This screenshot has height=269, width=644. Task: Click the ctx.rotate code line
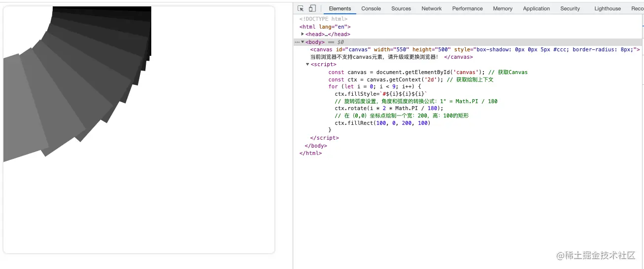click(x=389, y=108)
